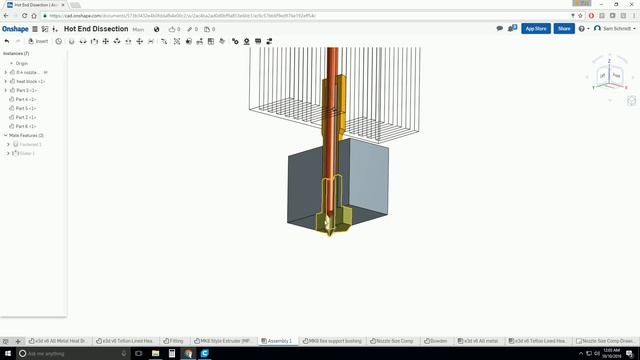Bookmark page with the star icon
The height and width of the screenshot is (360, 640).
580,16
